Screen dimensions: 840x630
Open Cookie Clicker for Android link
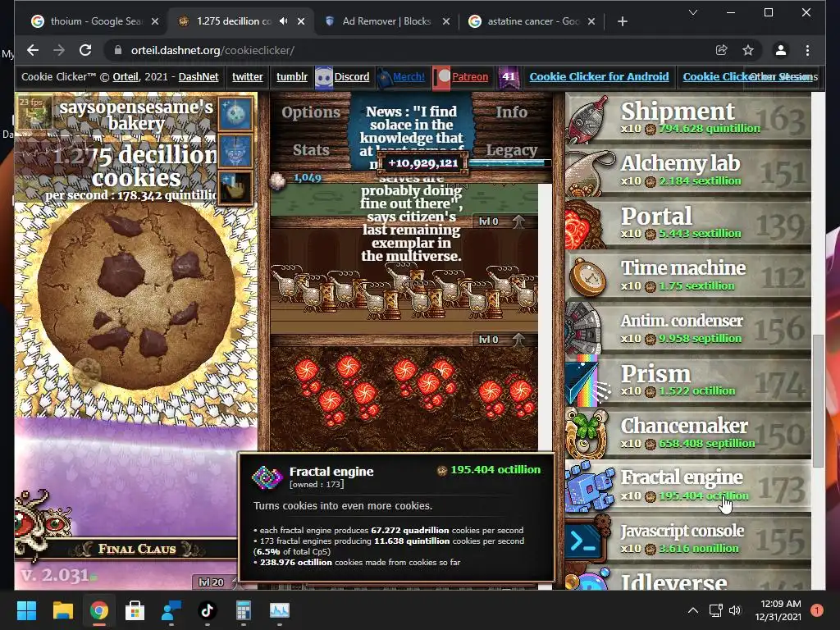click(x=599, y=76)
